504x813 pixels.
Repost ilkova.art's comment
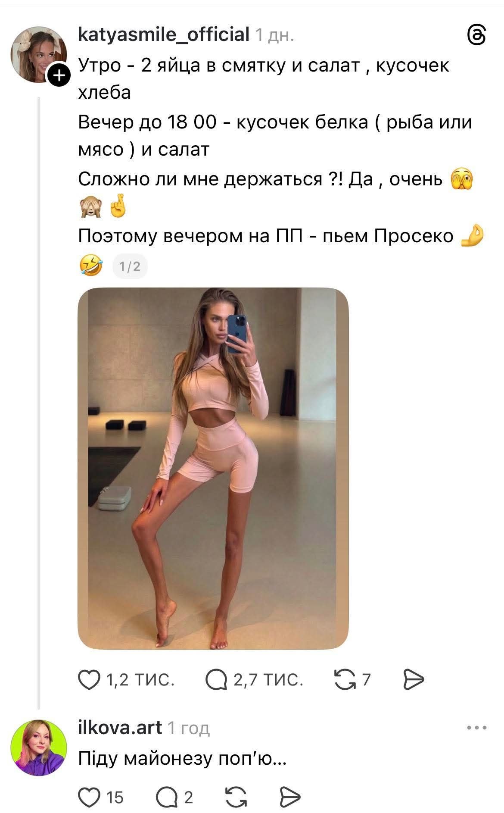[x=236, y=797]
